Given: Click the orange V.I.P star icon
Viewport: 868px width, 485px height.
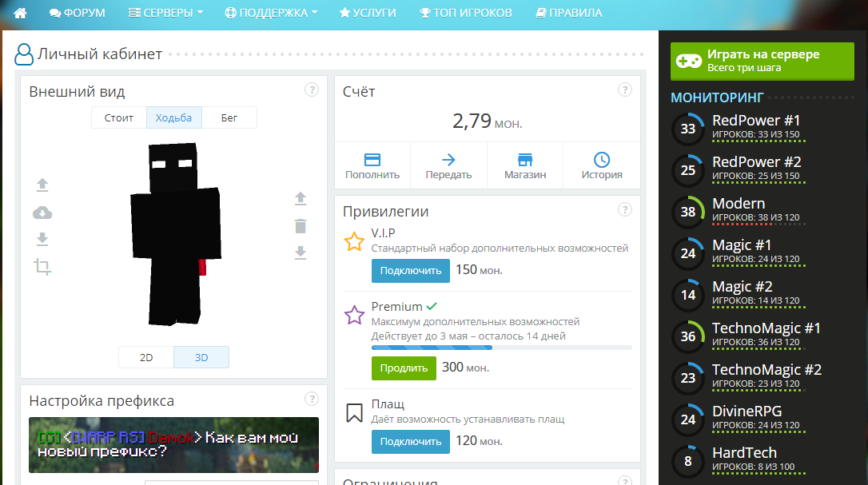Looking at the screenshot, I should pos(354,241).
